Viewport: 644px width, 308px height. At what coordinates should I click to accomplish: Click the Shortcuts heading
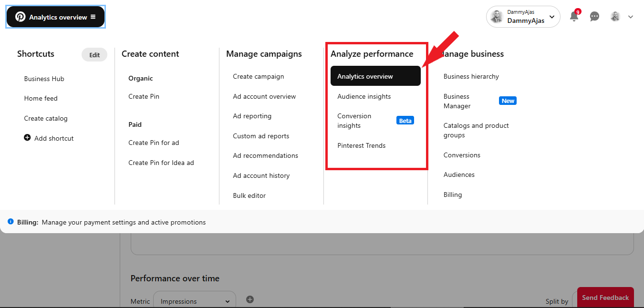(36, 54)
